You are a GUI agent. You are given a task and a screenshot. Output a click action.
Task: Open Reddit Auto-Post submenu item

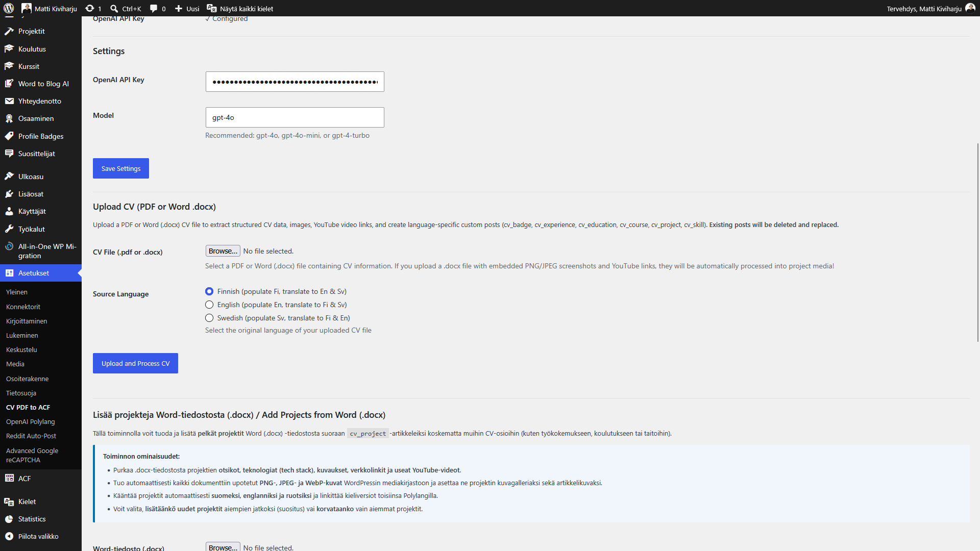point(31,436)
